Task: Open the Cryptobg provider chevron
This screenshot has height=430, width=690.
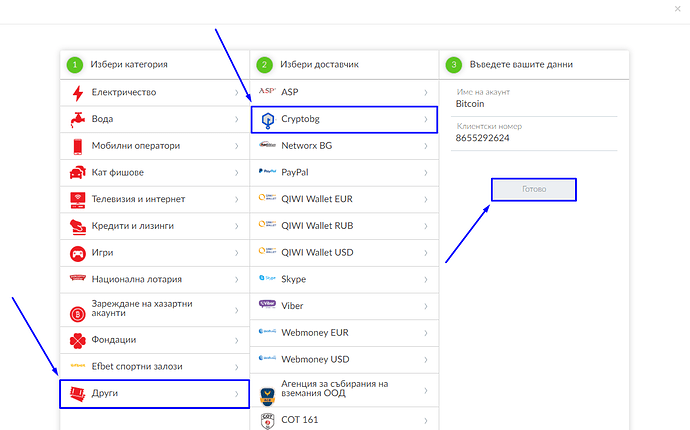Action: point(426,119)
